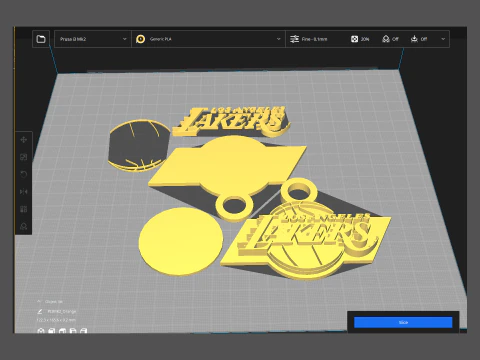The image size is (480, 360).
Task: Select the Per Model Settings tool
Action: pyautogui.click(x=24, y=209)
